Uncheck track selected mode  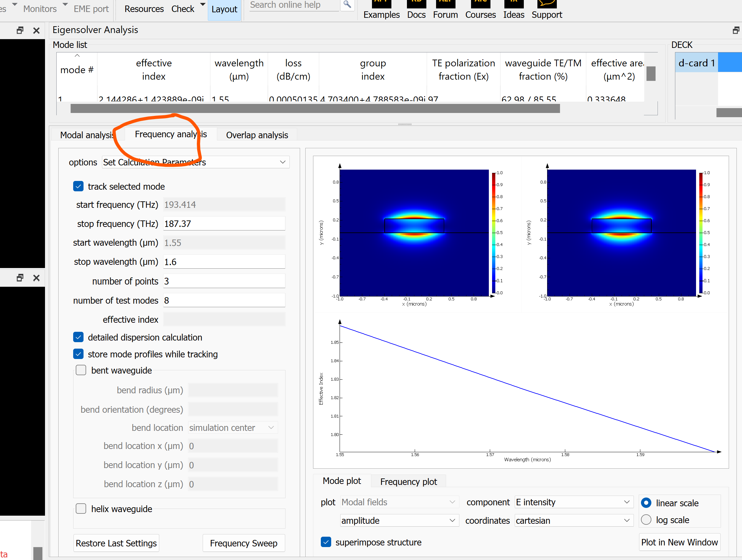coord(78,186)
